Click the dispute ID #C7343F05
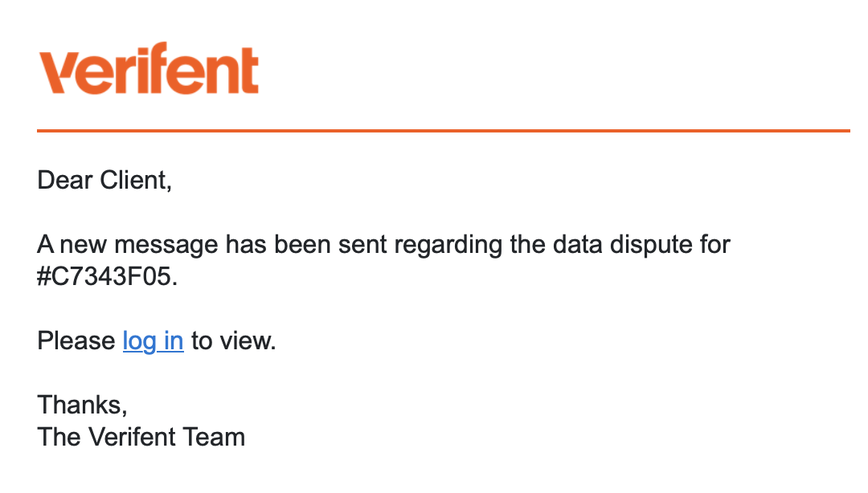 [x=104, y=277]
